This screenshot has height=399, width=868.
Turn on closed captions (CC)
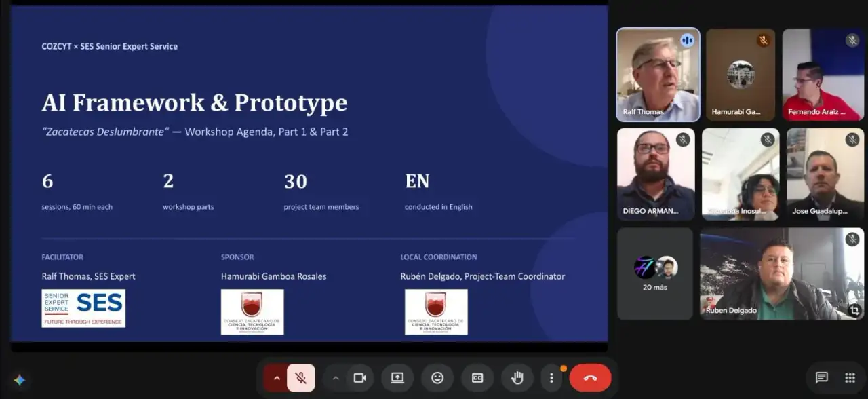(x=477, y=378)
